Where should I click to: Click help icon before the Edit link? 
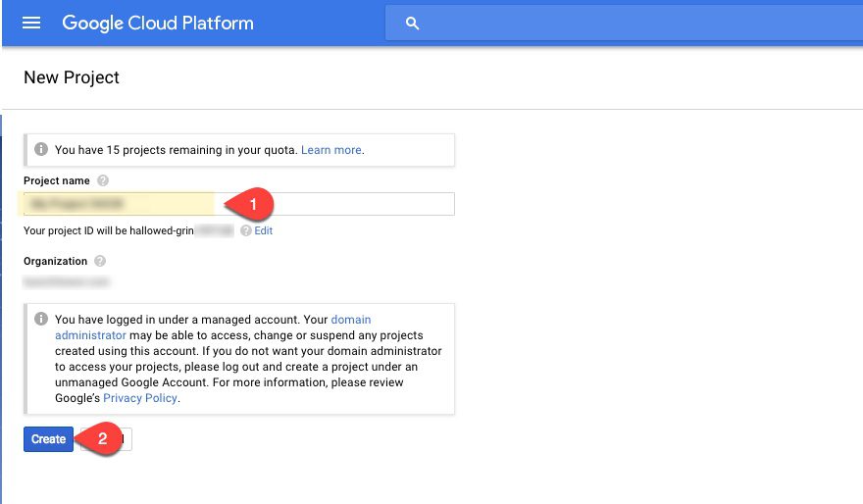[245, 231]
